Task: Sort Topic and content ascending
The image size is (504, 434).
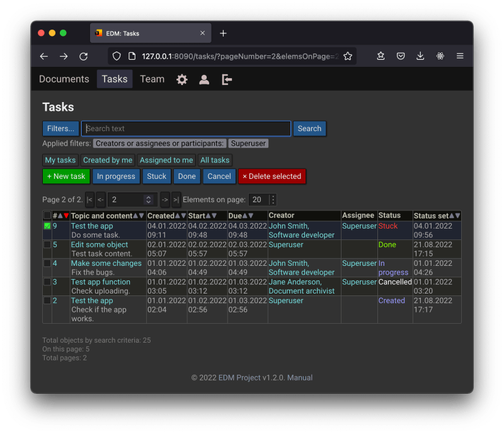Action: [135, 215]
